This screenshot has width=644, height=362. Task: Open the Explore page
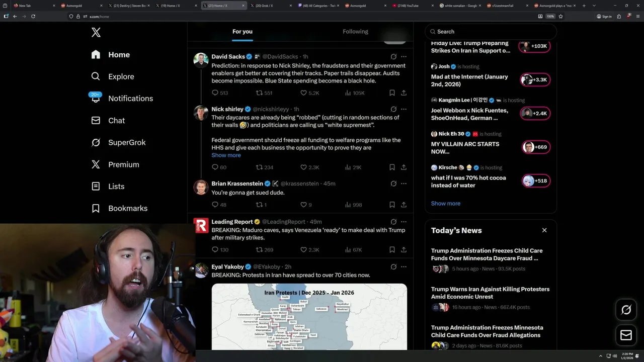pyautogui.click(x=113, y=76)
